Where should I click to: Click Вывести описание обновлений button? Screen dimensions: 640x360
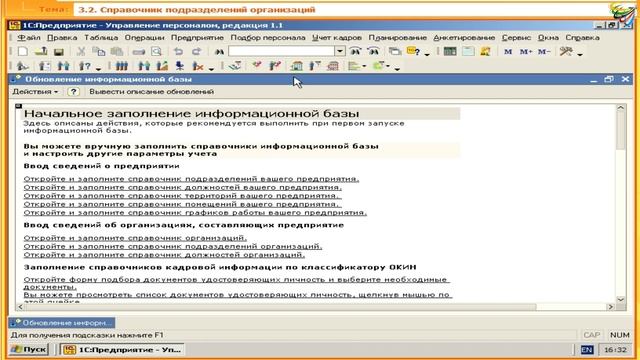pos(151,92)
